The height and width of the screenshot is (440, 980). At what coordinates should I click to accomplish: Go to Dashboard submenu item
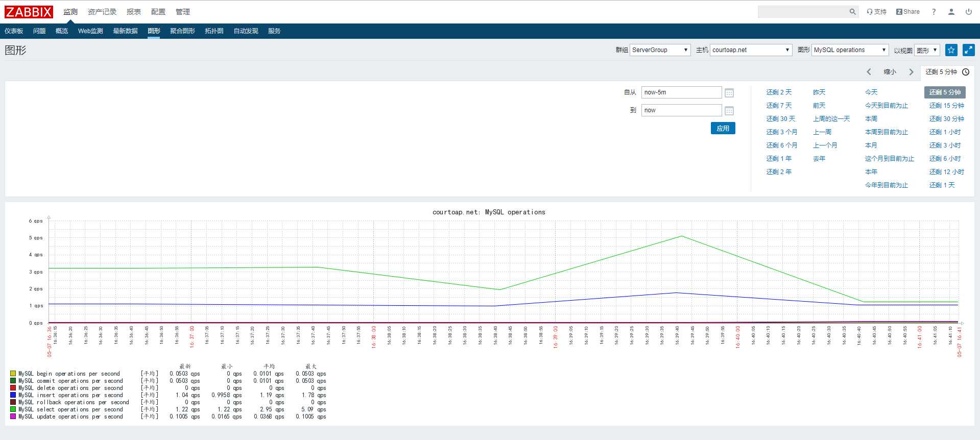(x=14, y=31)
